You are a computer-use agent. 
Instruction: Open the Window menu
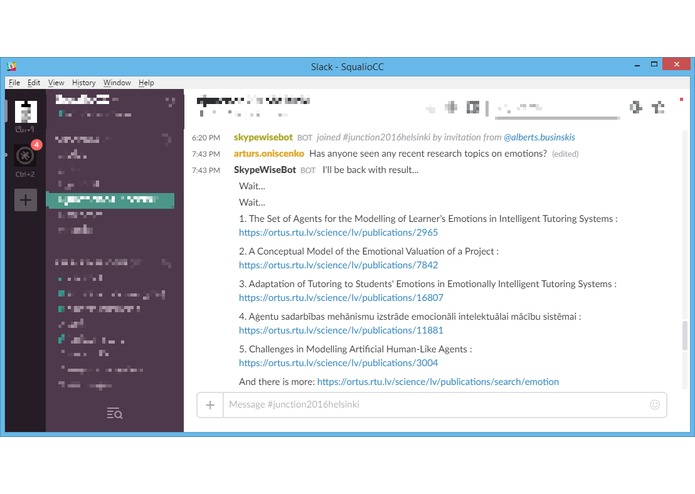(117, 82)
